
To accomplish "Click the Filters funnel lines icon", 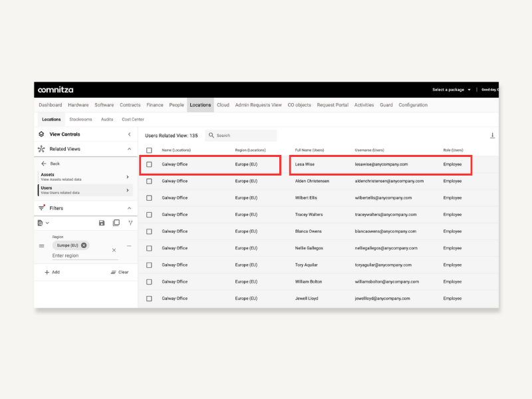I will (42, 208).
